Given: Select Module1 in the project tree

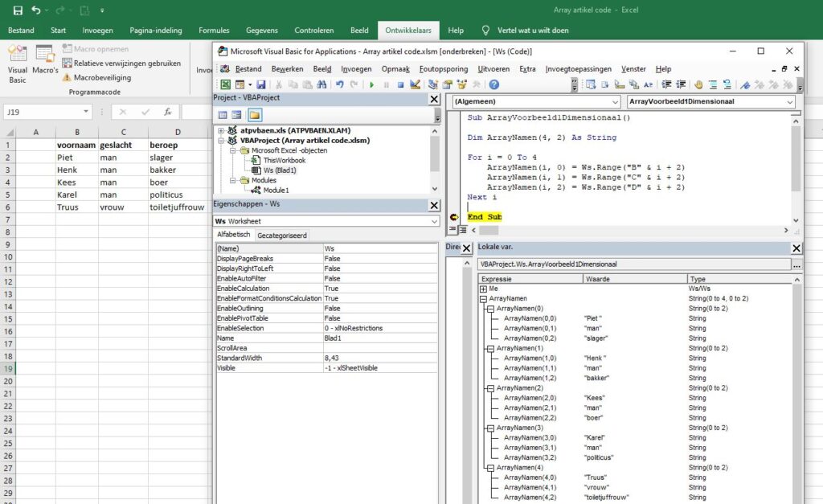Looking at the screenshot, I should pyautogui.click(x=275, y=191).
